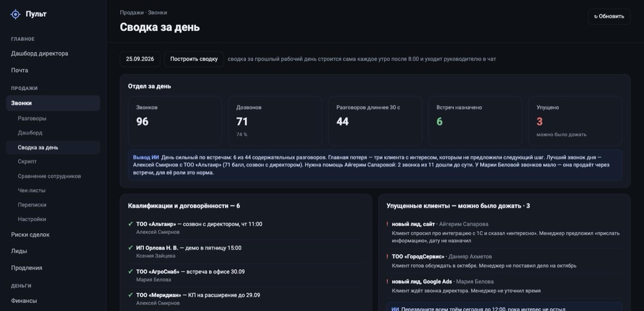Open Финансы section
This screenshot has height=311, width=644.
24,301
